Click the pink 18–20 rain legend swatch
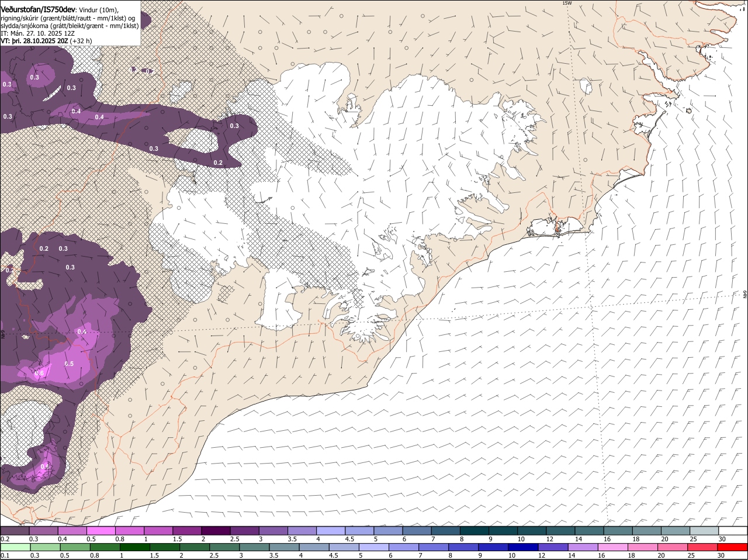748x560 pixels. tap(644, 547)
